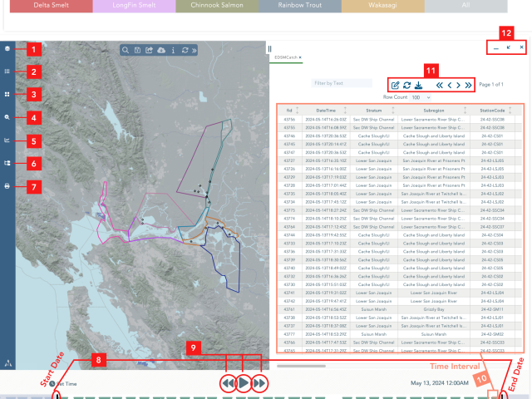Refresh the EDSMCatch table data
The width and height of the screenshot is (532, 399).
click(406, 85)
